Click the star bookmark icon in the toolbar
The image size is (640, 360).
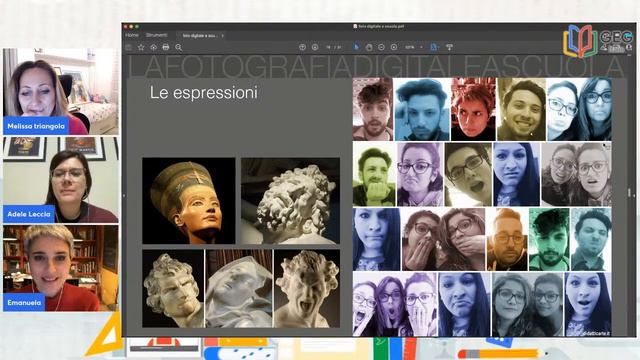click(141, 47)
